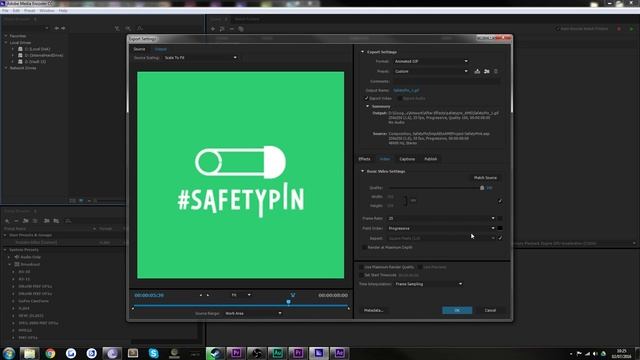640x360 pixels.
Task: Enable Set Start Timecode checkbox
Action: [x=362, y=275]
